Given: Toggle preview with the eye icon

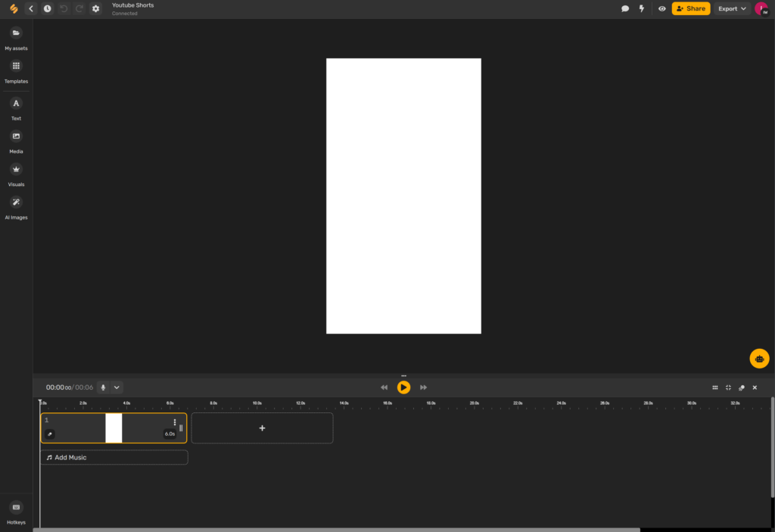Looking at the screenshot, I should coord(661,8).
